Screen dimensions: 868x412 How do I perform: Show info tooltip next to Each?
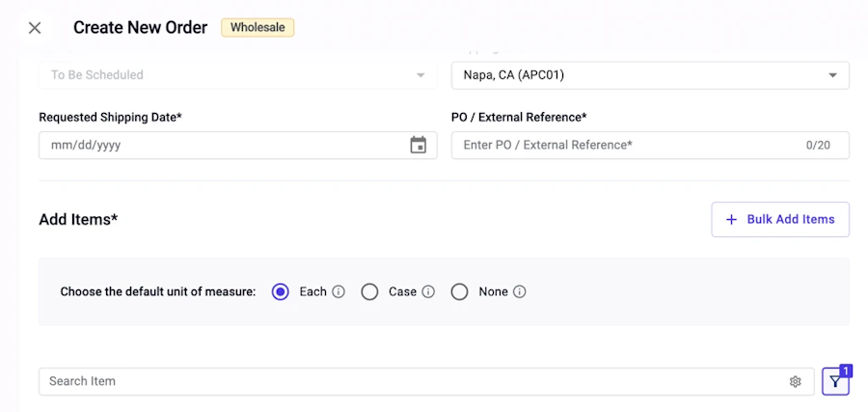click(339, 291)
